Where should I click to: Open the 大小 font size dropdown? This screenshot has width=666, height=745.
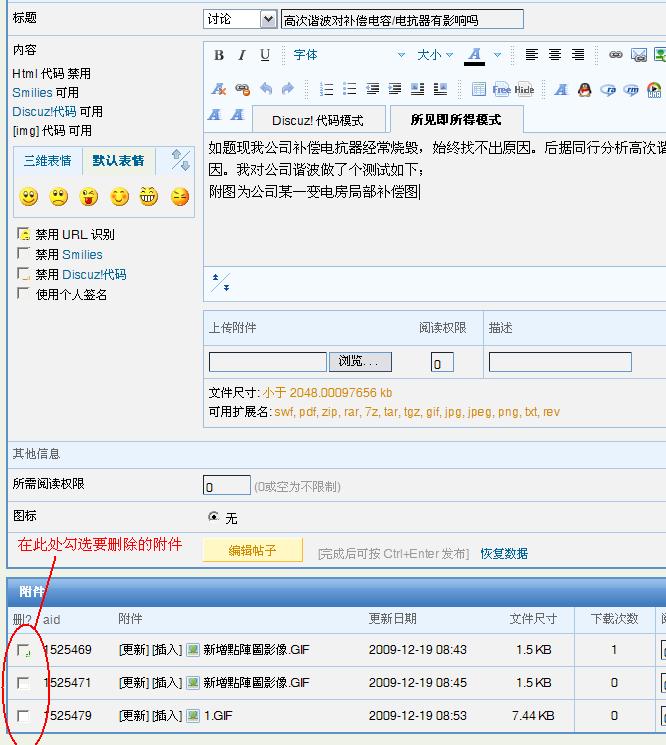[435, 55]
